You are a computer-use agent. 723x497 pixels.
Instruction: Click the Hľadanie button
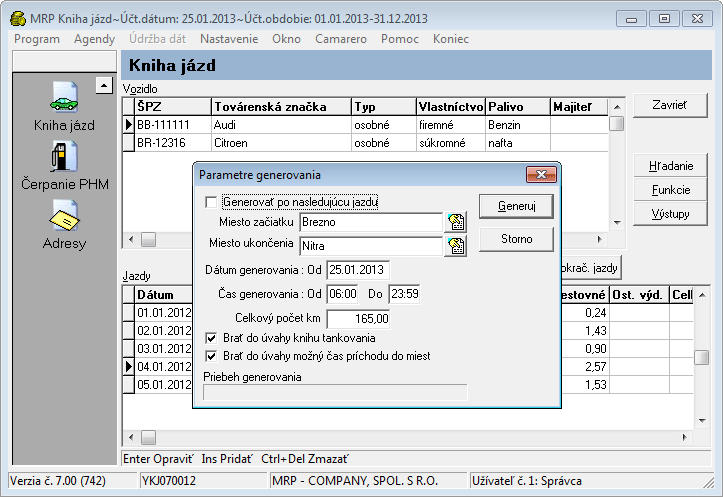click(x=669, y=165)
